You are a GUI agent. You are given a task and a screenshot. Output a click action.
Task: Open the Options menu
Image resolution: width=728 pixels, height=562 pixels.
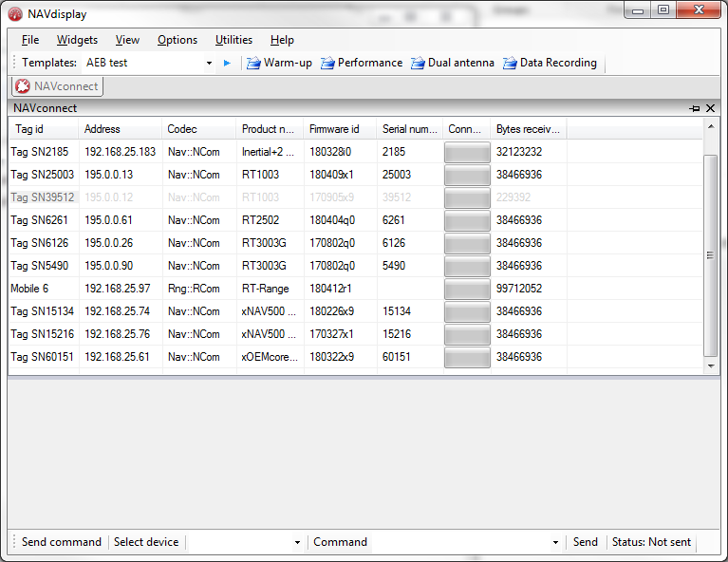(x=177, y=40)
